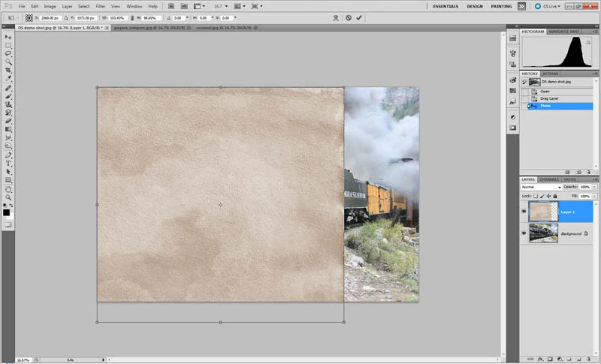Toggle relative positioning triangle icon
The width and height of the screenshot is (601, 364).
(x=66, y=18)
